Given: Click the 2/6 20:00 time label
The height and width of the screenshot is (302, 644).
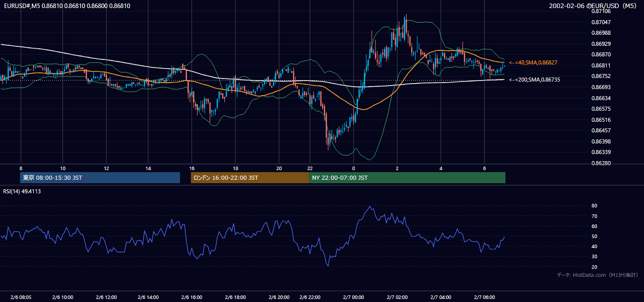Looking at the screenshot, I should [279, 297].
